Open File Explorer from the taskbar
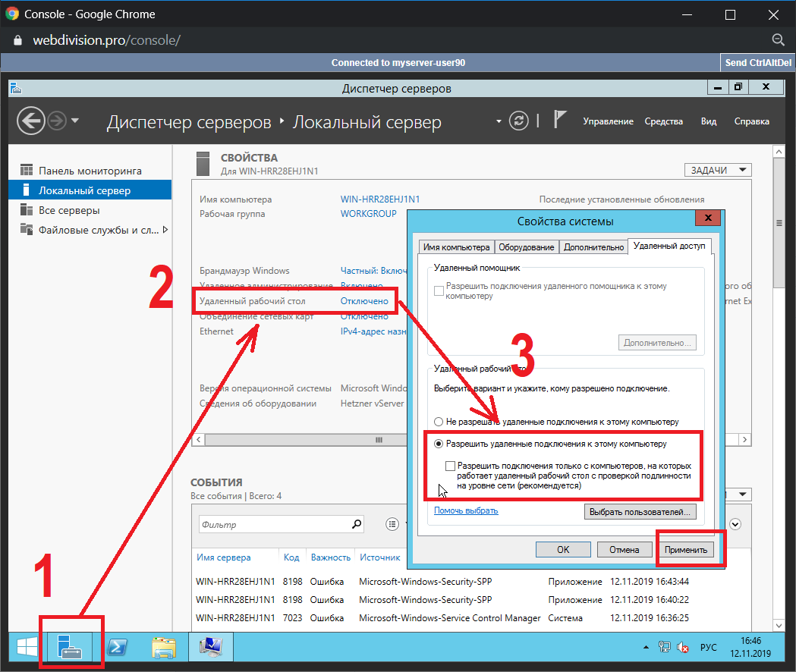The height and width of the screenshot is (672, 796). [163, 646]
